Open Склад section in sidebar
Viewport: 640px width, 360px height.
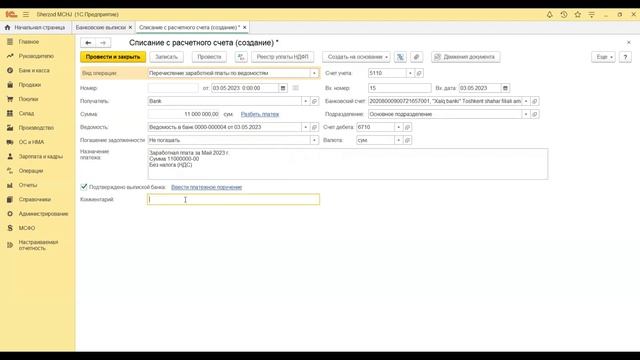(x=26, y=113)
